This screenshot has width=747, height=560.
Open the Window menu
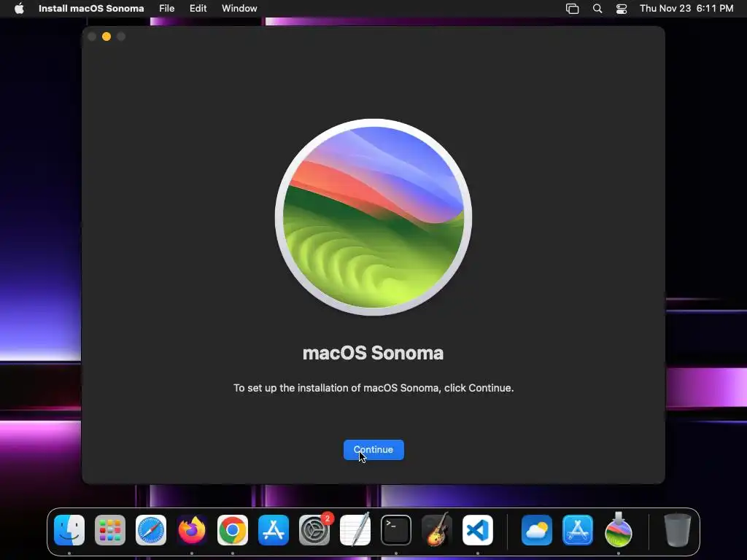tap(239, 9)
